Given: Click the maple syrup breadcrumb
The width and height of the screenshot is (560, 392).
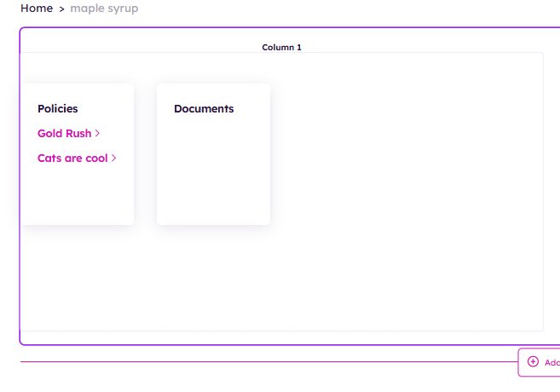Looking at the screenshot, I should pyautogui.click(x=104, y=9).
